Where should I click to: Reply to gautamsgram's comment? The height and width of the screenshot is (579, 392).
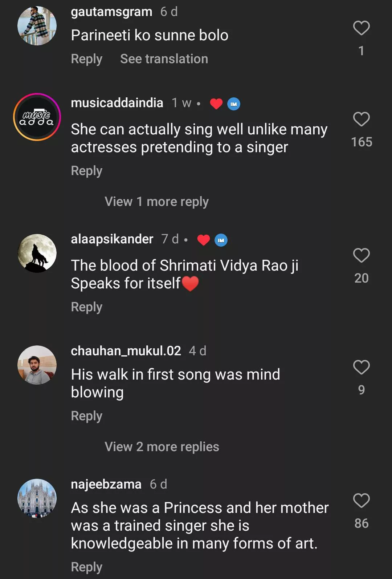(x=86, y=59)
